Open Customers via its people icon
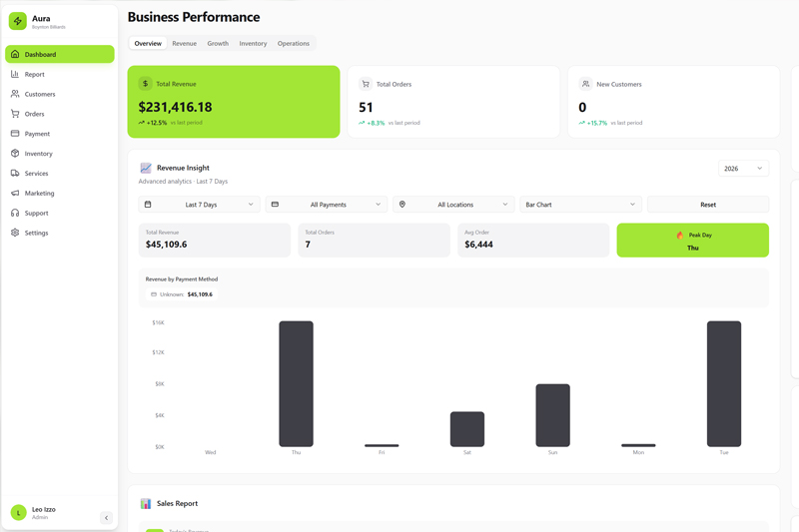 [x=15, y=94]
